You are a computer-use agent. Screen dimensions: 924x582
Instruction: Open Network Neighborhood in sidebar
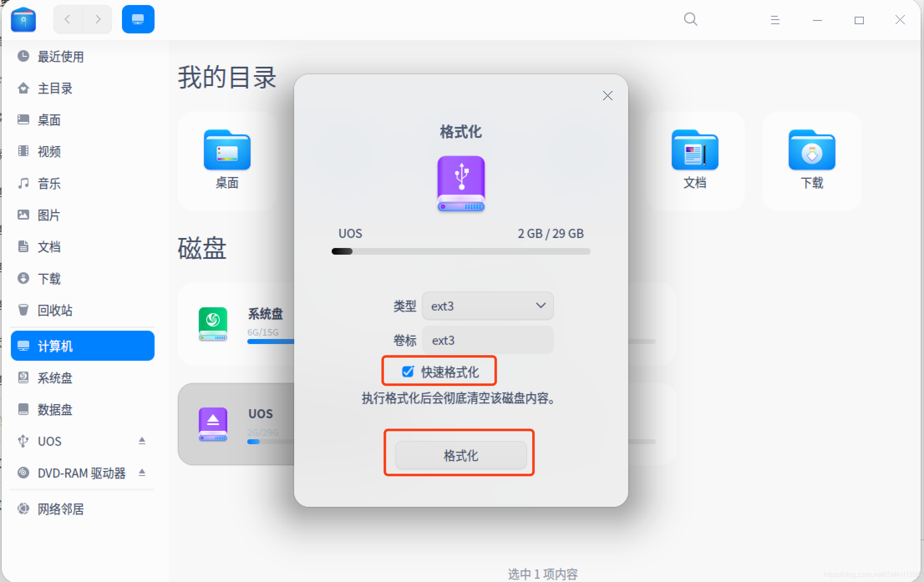pyautogui.click(x=61, y=509)
